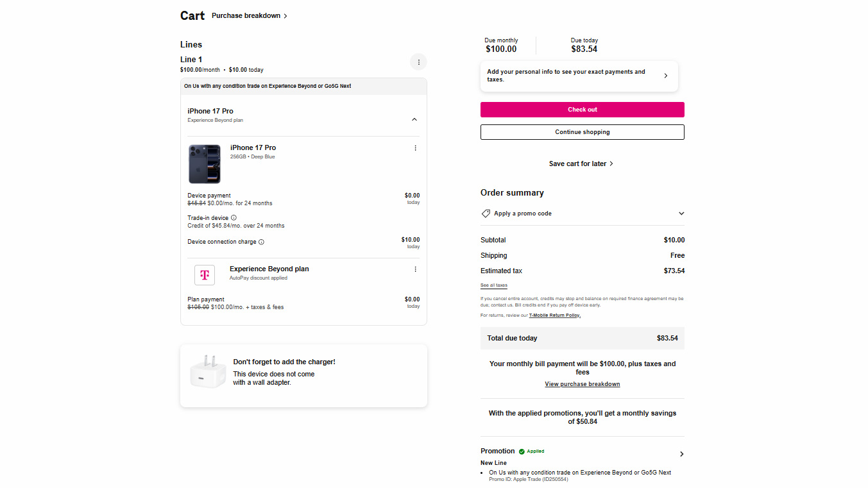Collapse the iPhone 17 Pro details chevron

click(x=414, y=119)
